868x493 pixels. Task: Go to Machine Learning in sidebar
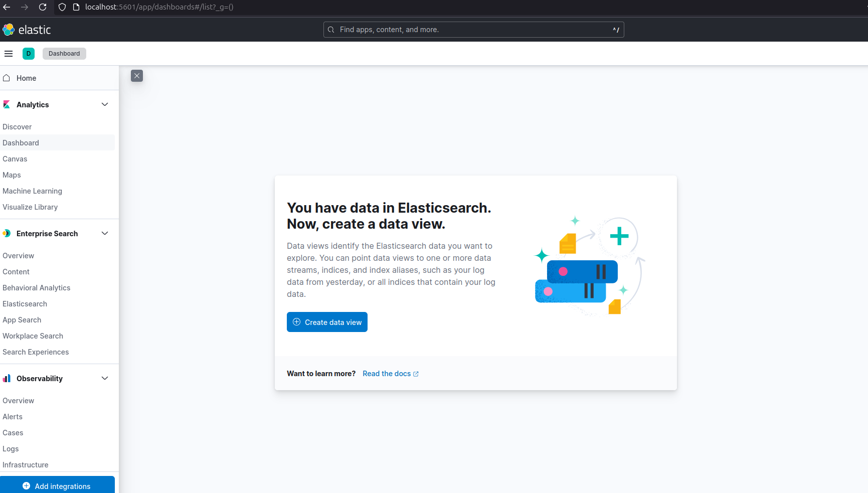pos(32,191)
